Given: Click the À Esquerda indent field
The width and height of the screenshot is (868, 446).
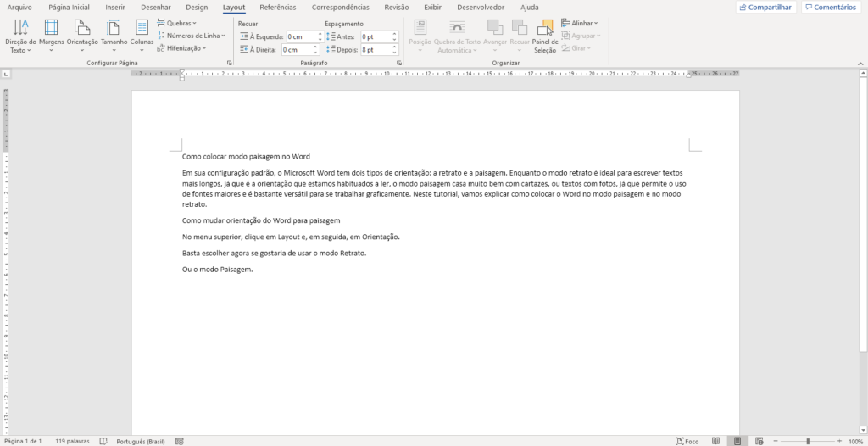Looking at the screenshot, I should tap(301, 36).
